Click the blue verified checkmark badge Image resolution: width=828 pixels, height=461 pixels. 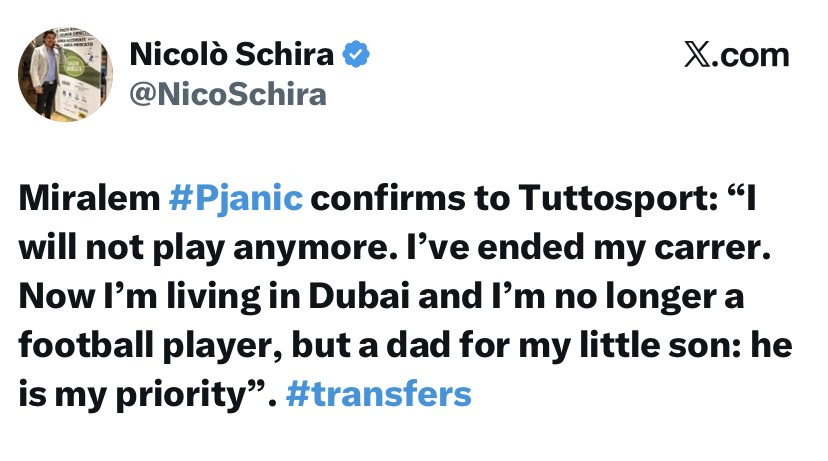point(356,54)
